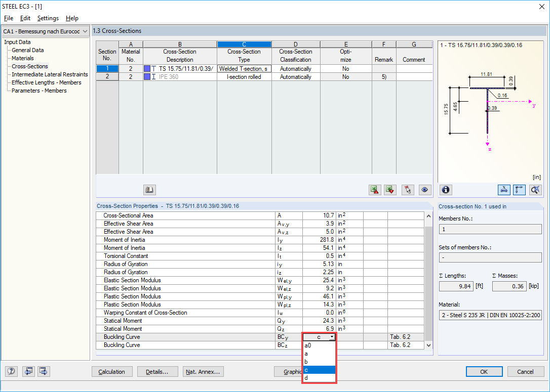Toggle the principal axes display icon
Image resolution: width=550 pixels, height=392 pixels.
click(x=519, y=190)
